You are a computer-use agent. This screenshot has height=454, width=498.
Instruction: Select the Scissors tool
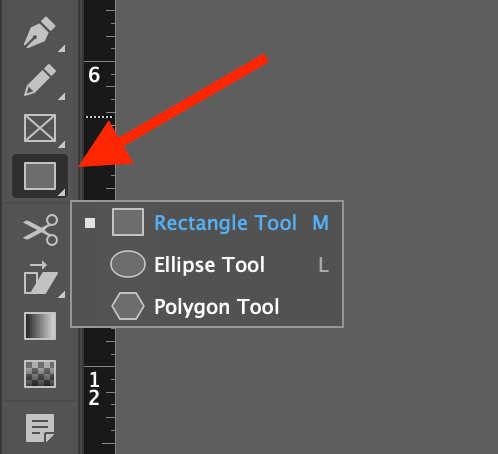41,230
